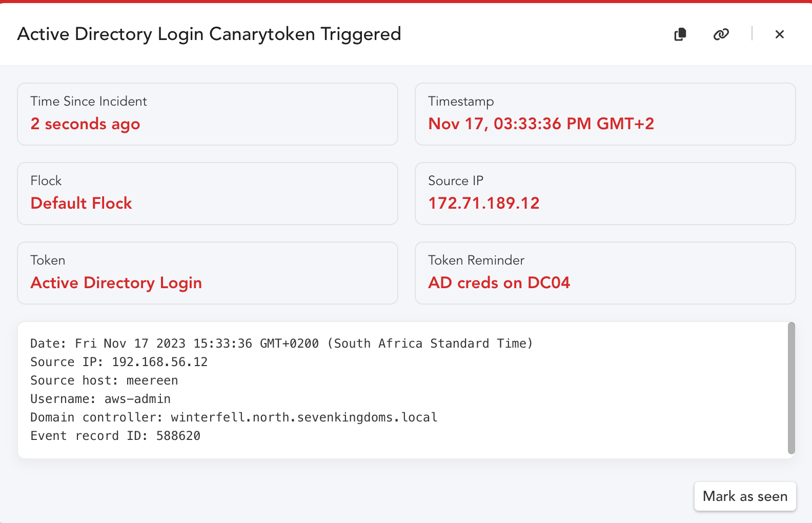
Task: Click the '2 seconds ago' text
Action: click(x=86, y=124)
